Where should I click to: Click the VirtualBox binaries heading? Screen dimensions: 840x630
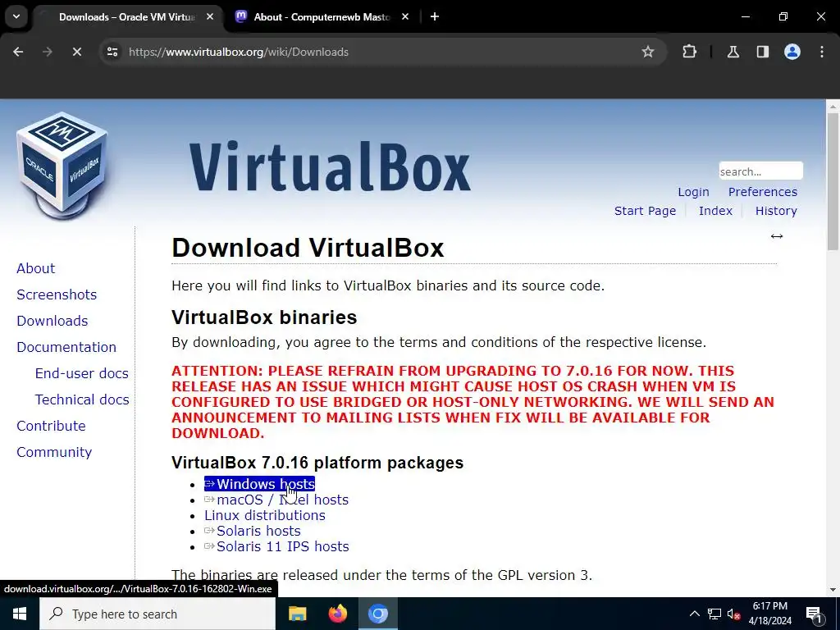click(x=264, y=317)
